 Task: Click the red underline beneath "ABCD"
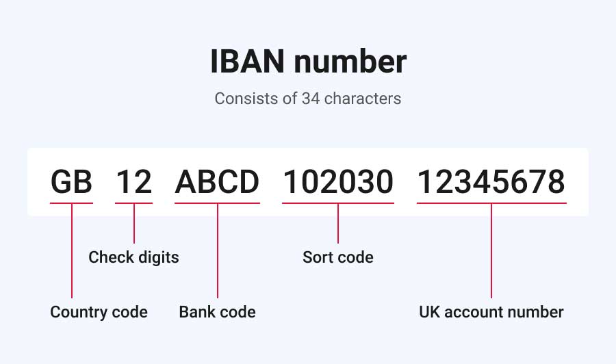(x=217, y=203)
